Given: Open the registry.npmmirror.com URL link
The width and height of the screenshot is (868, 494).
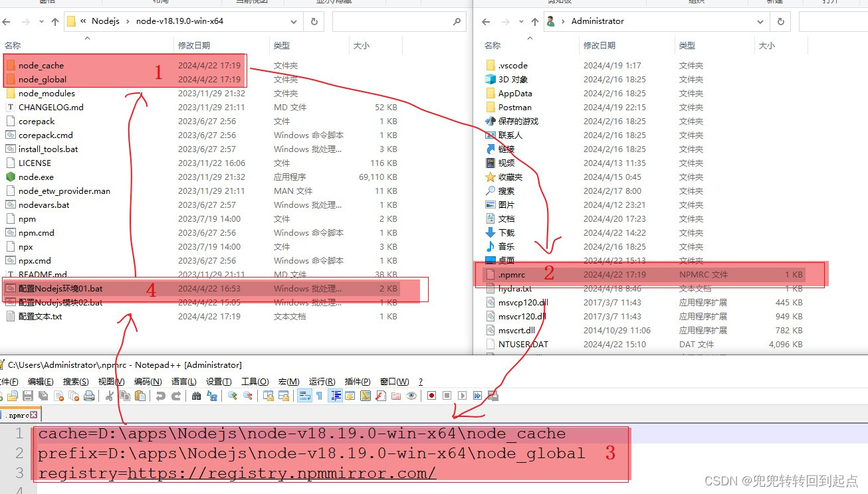Looking at the screenshot, I should tap(282, 473).
